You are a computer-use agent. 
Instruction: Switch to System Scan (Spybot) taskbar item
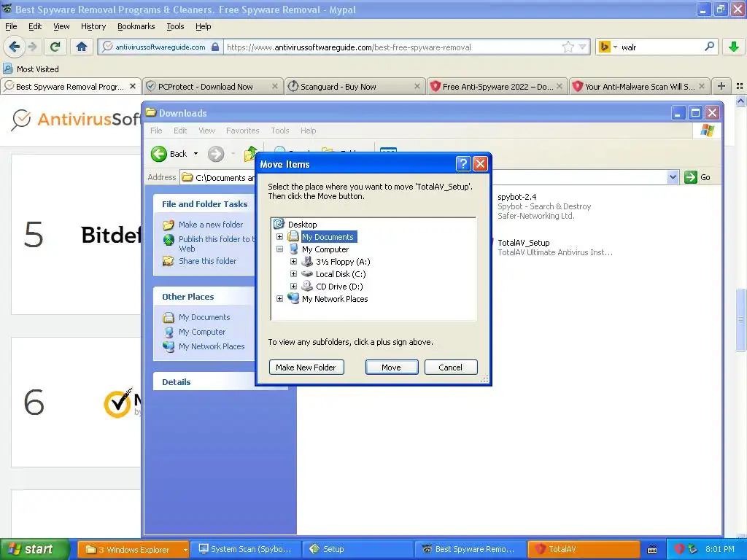pos(245,550)
